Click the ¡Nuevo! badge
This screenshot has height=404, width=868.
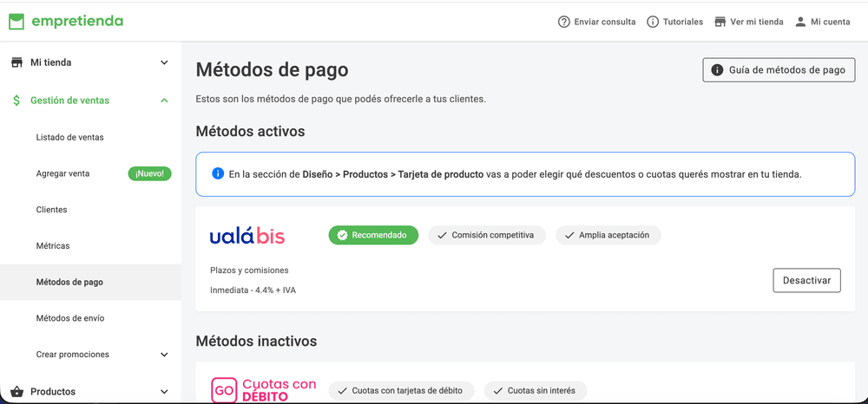coord(149,173)
